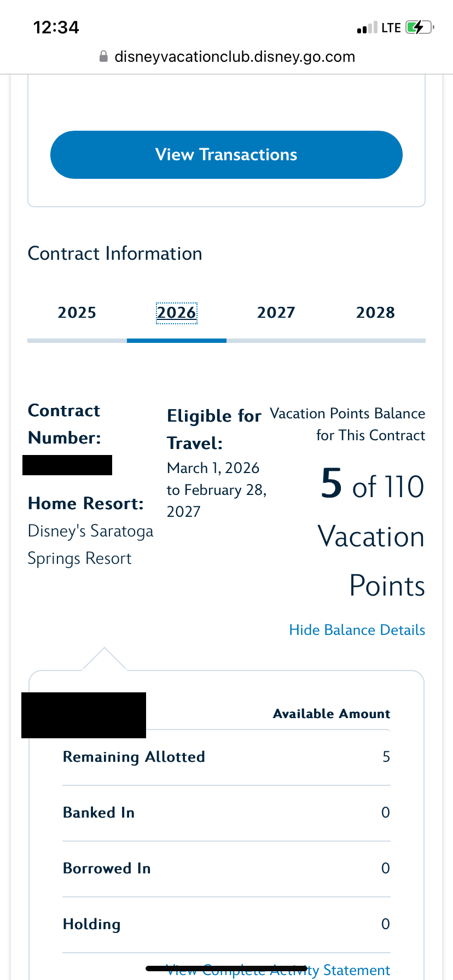Open the 2027 tab

pos(276,313)
